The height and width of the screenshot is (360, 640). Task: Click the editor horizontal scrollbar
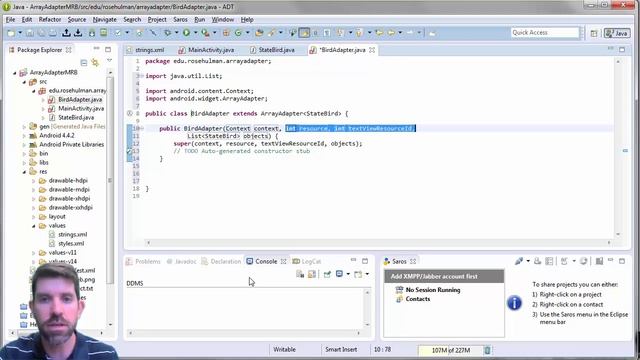(378, 242)
